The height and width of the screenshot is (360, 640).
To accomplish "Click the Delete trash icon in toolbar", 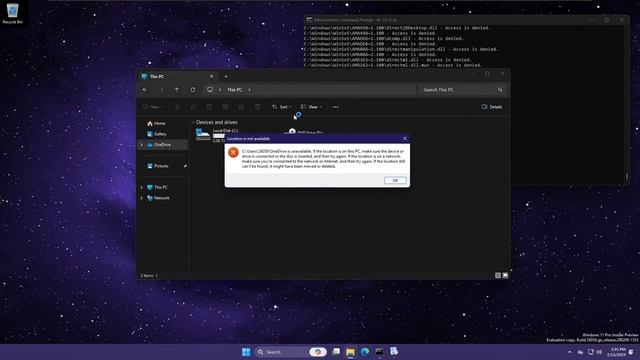I will 258,107.
